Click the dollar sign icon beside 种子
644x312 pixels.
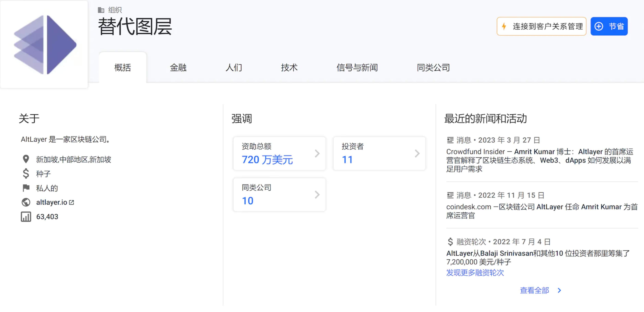point(26,173)
